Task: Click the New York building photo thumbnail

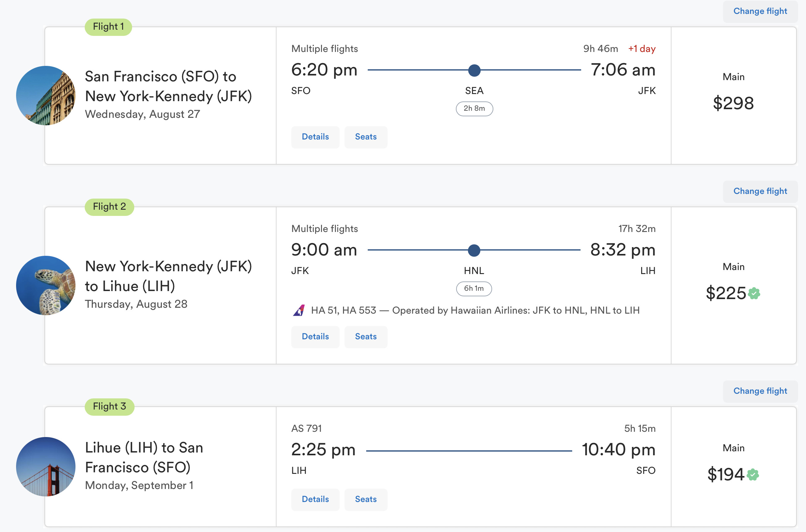Action: coord(46,95)
